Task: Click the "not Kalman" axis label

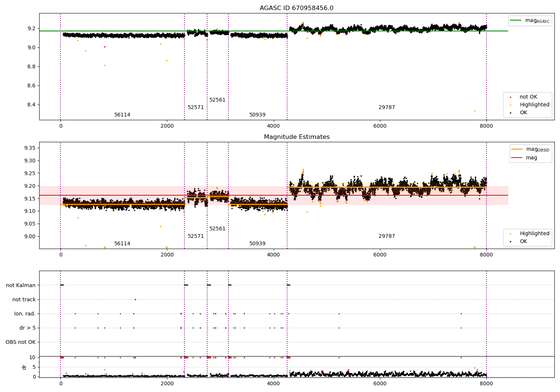Action: 21,286
